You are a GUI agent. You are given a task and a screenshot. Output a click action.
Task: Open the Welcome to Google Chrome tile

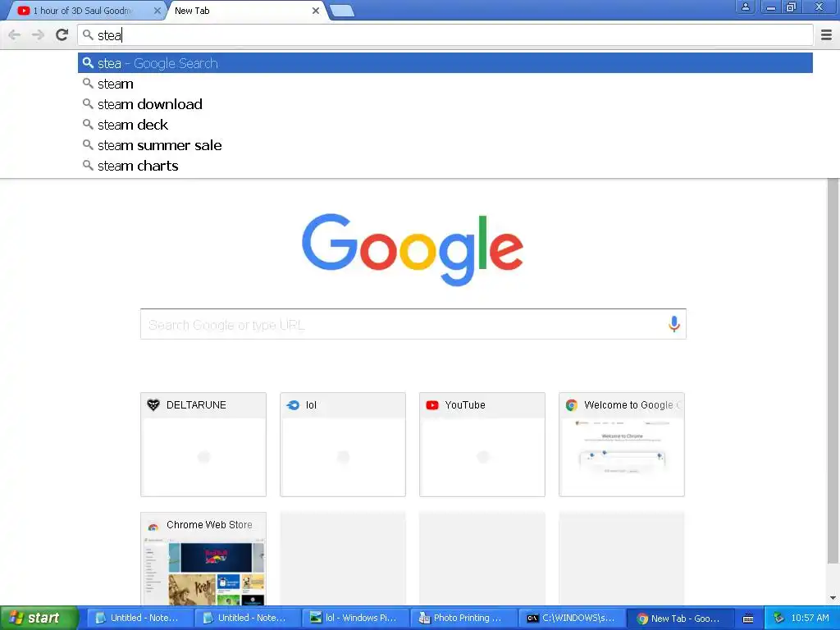click(622, 444)
